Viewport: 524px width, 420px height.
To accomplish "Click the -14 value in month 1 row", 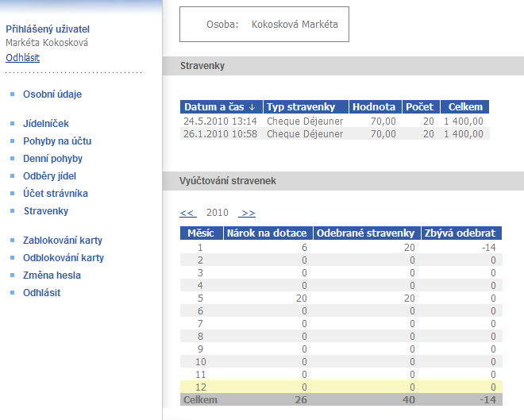I will [x=488, y=248].
